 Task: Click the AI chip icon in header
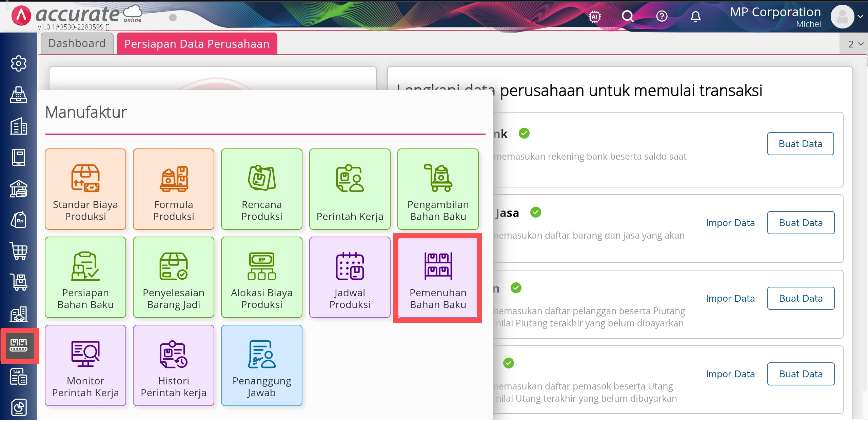point(595,16)
